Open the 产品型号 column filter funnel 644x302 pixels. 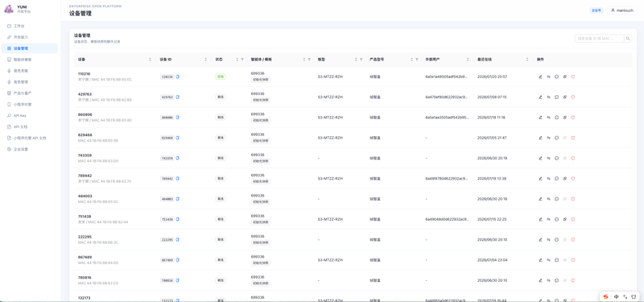click(417, 60)
